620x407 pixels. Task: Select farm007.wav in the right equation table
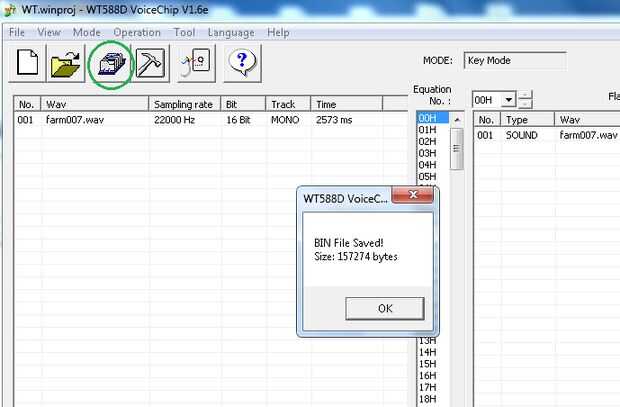[588, 135]
